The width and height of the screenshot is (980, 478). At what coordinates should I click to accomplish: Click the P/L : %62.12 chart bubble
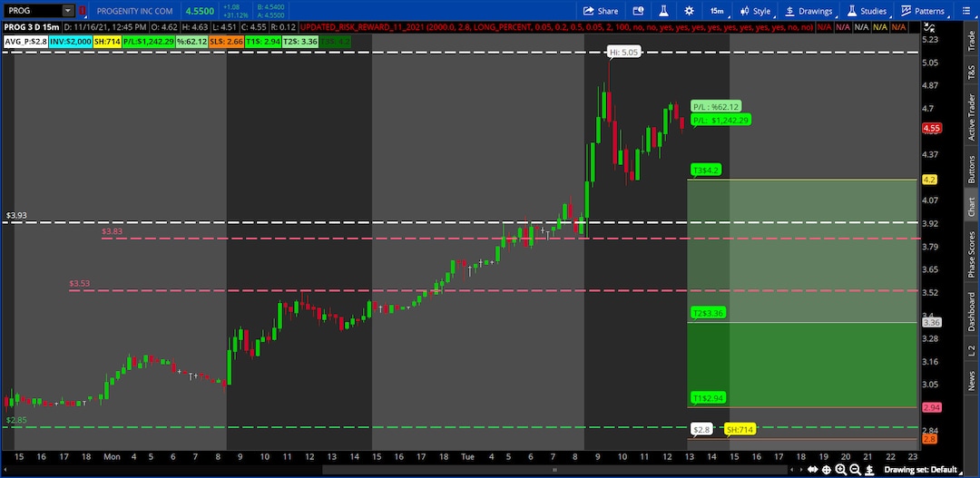tap(716, 107)
